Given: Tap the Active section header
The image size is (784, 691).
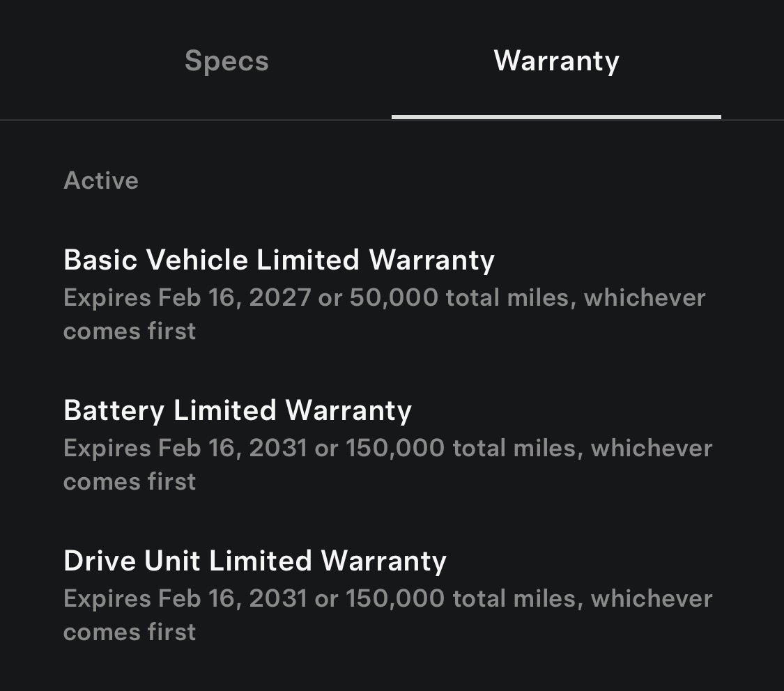Looking at the screenshot, I should pos(101,180).
